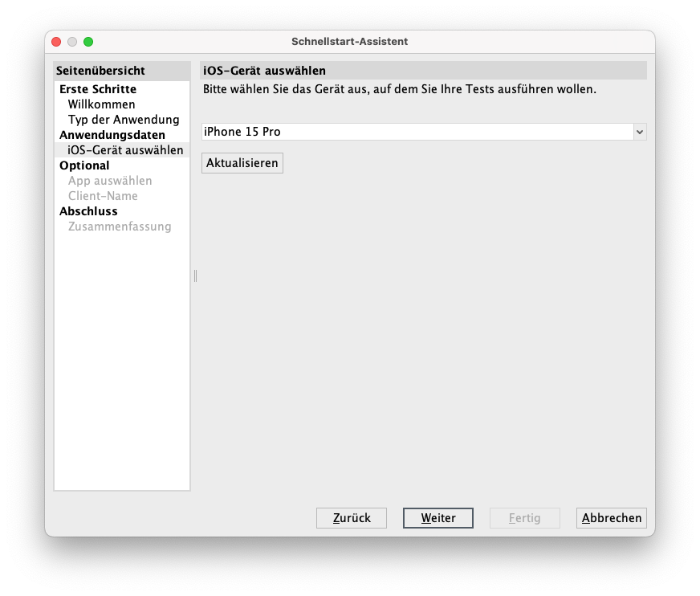Click the Aktualisieren button
Image resolution: width=700 pixels, height=596 pixels.
pos(242,163)
